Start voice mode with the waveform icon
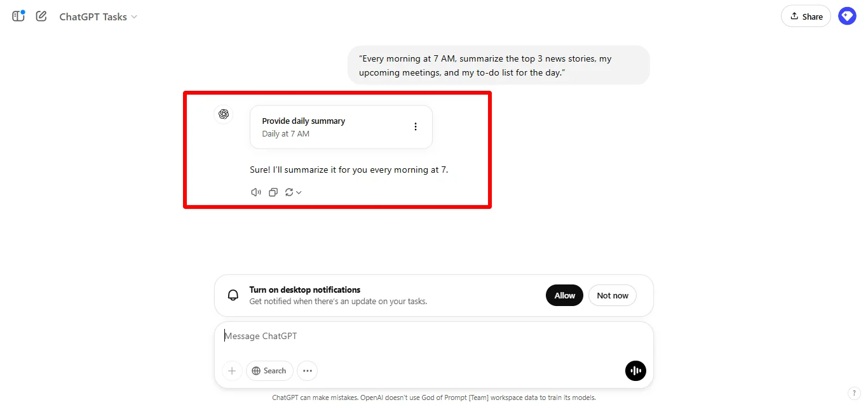The image size is (868, 407). 635,371
